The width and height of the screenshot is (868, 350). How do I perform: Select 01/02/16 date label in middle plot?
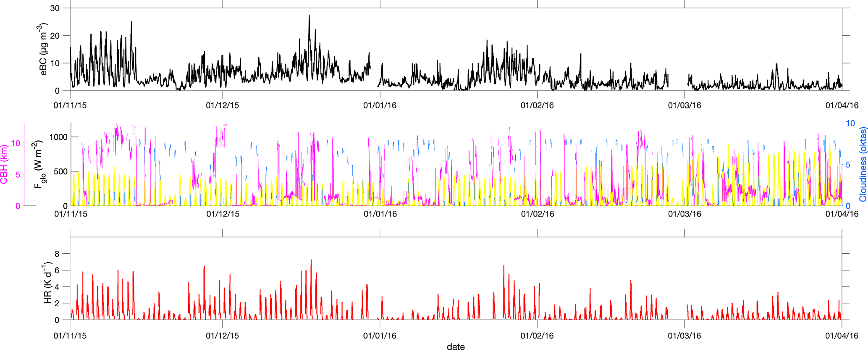point(538,214)
